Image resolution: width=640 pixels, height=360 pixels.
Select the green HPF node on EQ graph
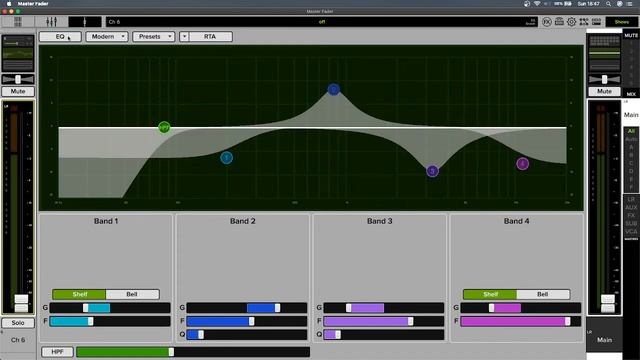pyautogui.click(x=164, y=127)
